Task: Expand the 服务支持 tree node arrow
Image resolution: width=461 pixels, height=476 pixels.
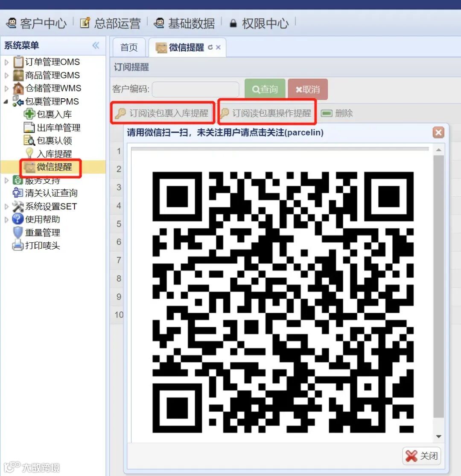Action: coord(7,180)
